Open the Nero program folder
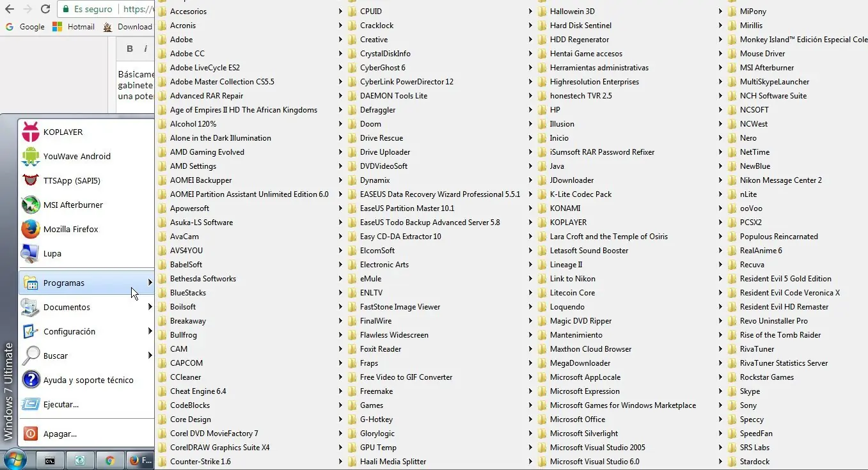The width and height of the screenshot is (868, 470). click(797, 138)
